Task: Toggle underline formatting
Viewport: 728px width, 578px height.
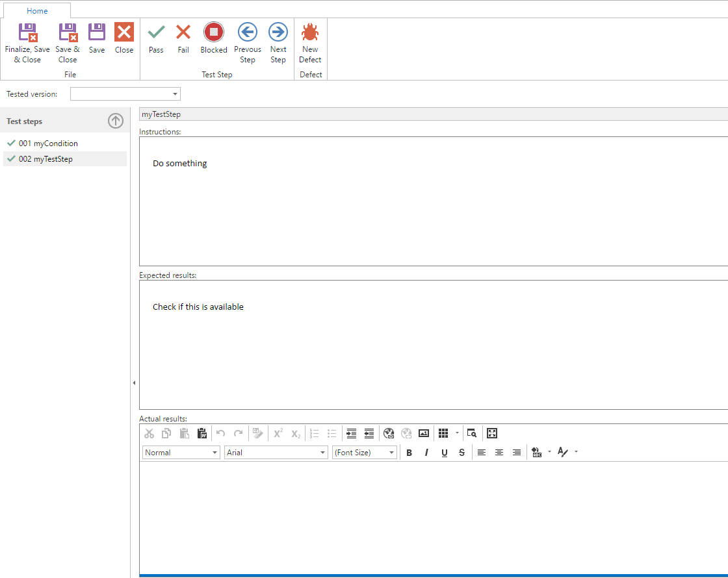Action: (444, 453)
